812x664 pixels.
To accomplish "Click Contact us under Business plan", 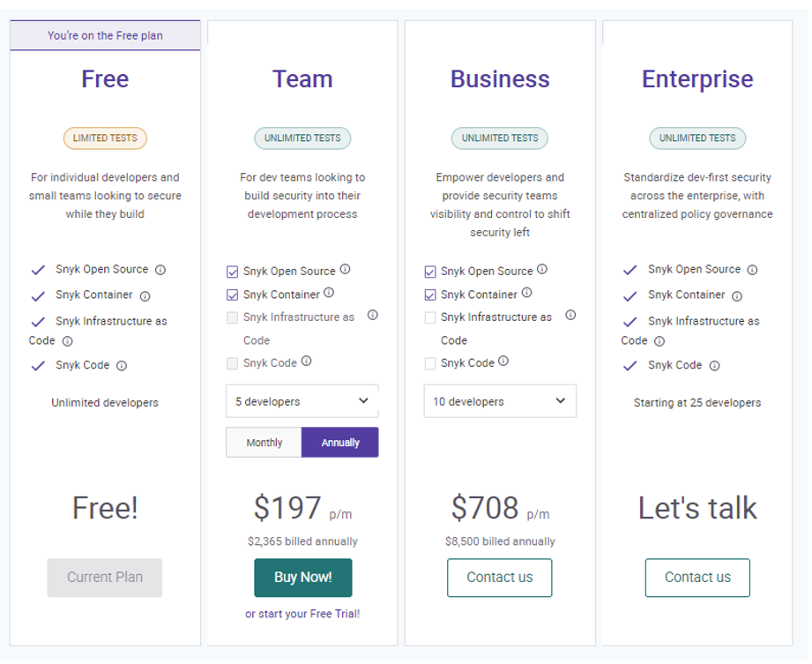I will coord(499,578).
